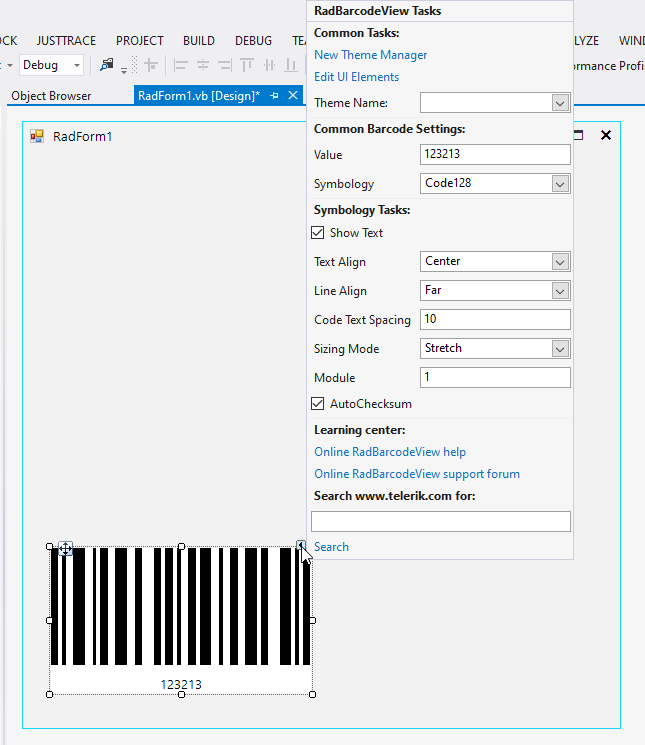Open the PROJECT menu
645x745 pixels.
[x=140, y=41]
